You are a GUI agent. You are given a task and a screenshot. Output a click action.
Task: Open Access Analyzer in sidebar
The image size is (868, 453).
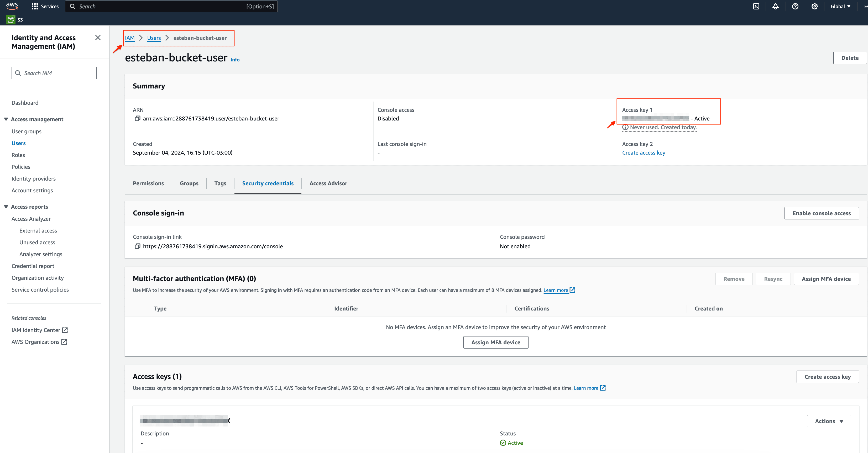coord(31,219)
